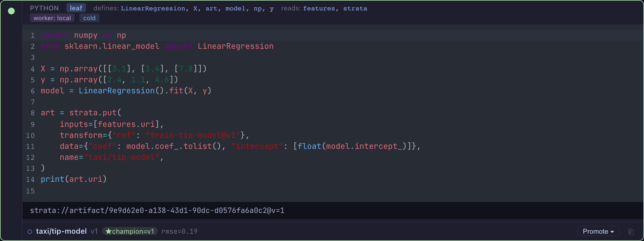
Task: Click the copy icon beside Promote
Action: click(631, 232)
